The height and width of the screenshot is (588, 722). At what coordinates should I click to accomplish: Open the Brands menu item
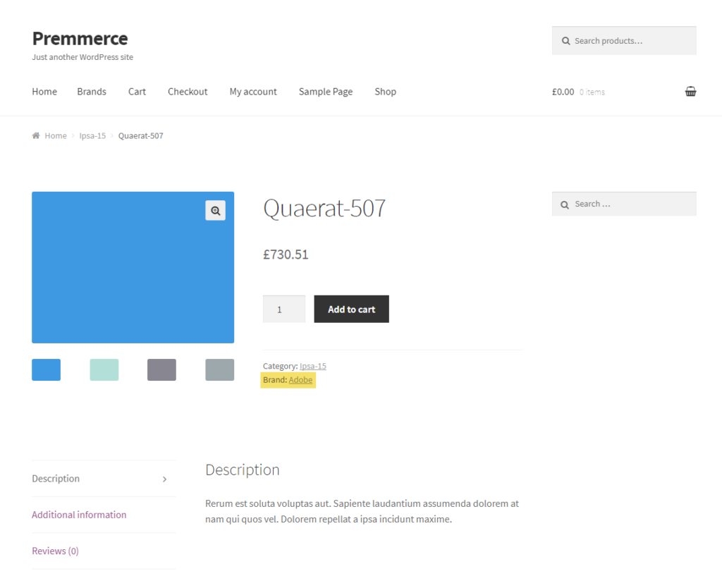(92, 92)
